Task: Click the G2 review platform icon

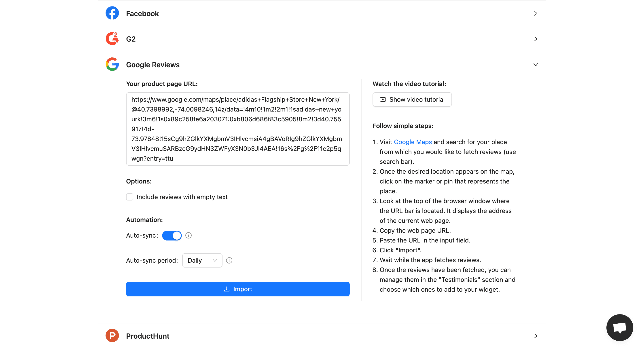Action: (x=112, y=39)
